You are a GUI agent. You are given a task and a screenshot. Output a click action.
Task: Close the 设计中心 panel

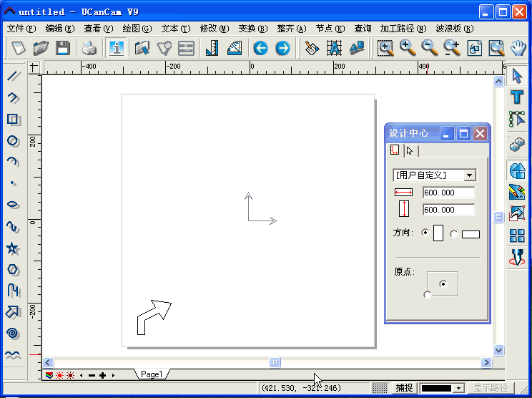[480, 133]
